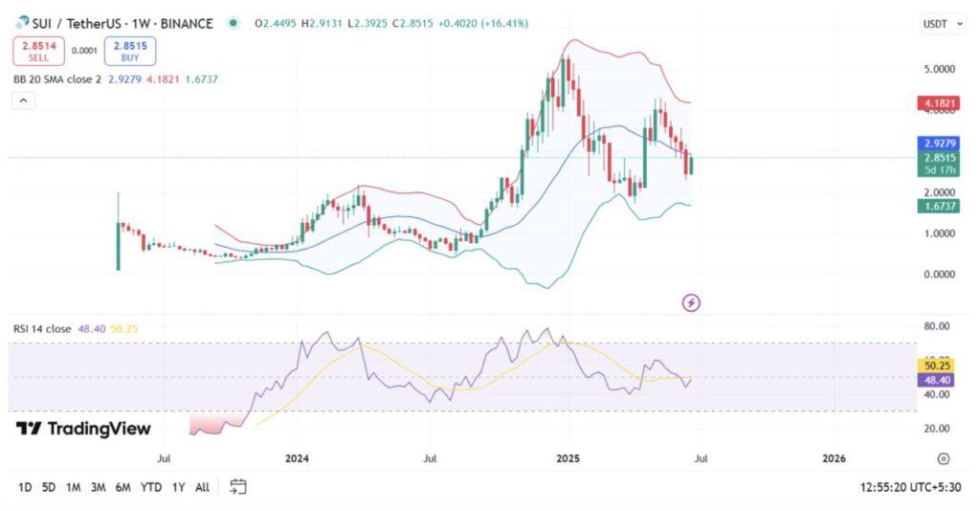Click the +0.4020 (+16.41%) change value

tap(483, 24)
